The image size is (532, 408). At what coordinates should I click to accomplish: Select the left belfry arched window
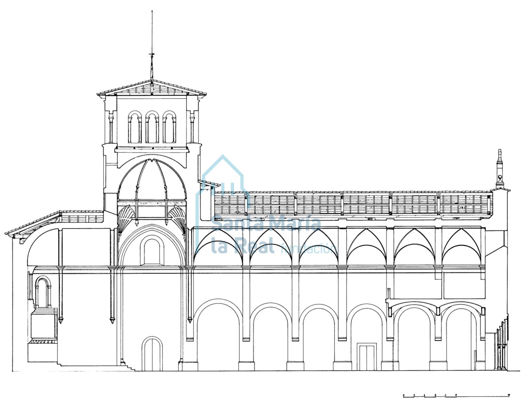[135, 127]
